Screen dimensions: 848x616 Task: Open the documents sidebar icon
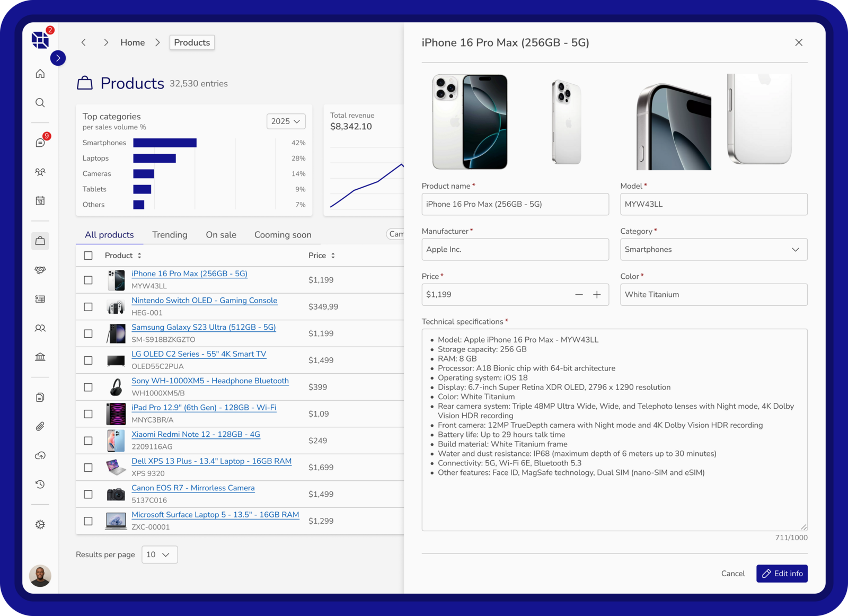tap(40, 397)
